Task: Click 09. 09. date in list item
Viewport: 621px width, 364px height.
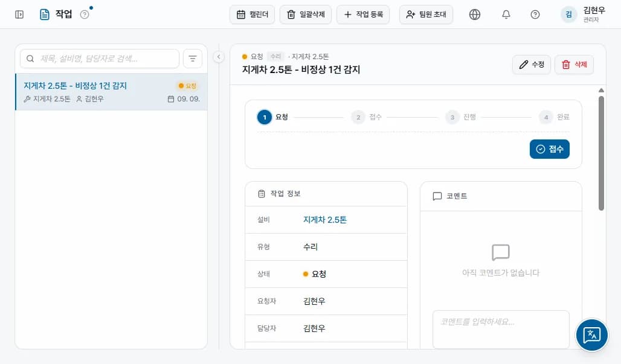Action: click(x=184, y=99)
